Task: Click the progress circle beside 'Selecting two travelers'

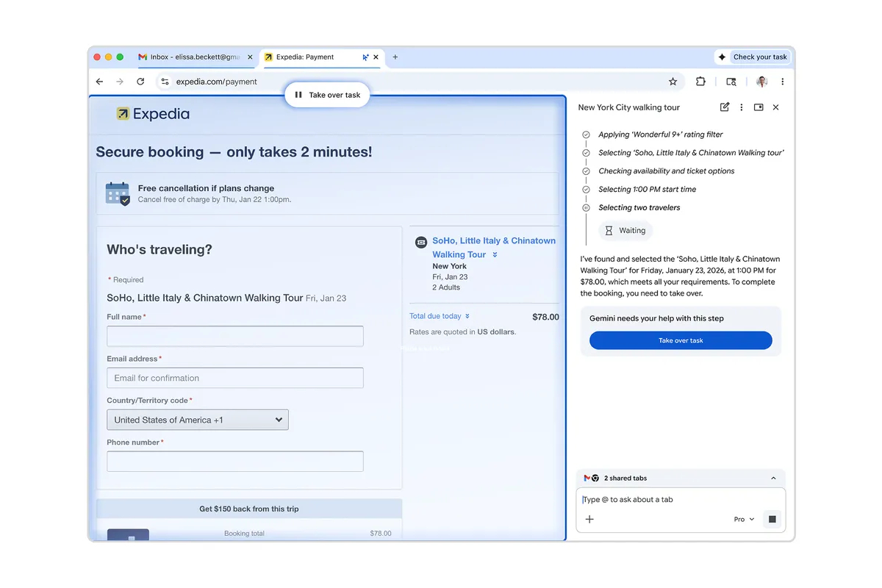Action: point(585,207)
